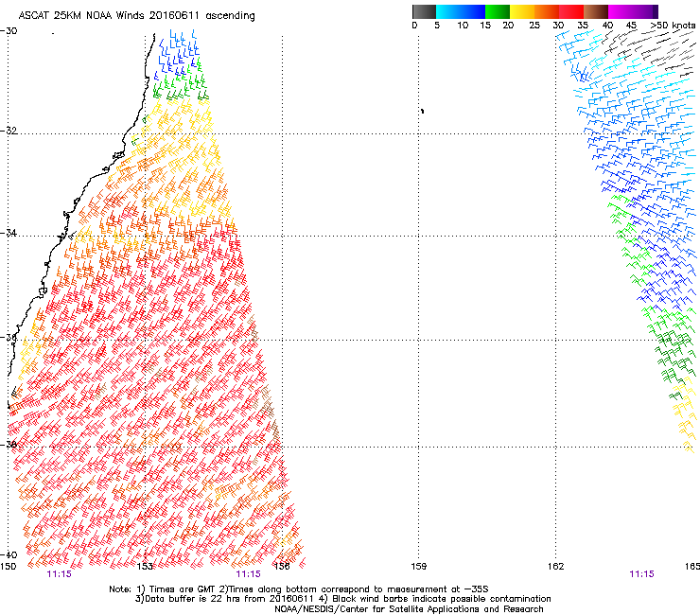Image resolution: width=700 pixels, height=615 pixels.
Task: Pick the green 15–20 knots legend segment
Action: [498, 11]
